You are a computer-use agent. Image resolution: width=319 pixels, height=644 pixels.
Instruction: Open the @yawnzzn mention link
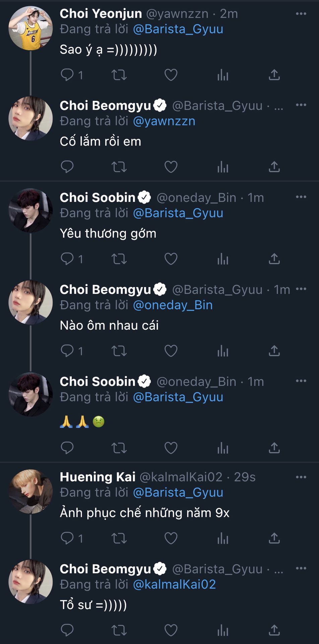click(x=164, y=121)
